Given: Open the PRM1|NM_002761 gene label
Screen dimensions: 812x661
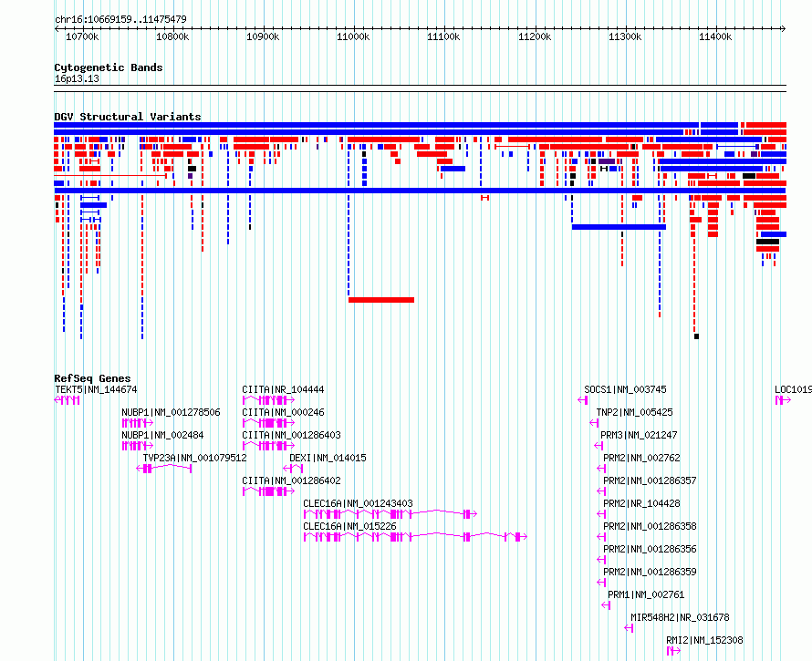Looking at the screenshot, I should [x=646, y=594].
